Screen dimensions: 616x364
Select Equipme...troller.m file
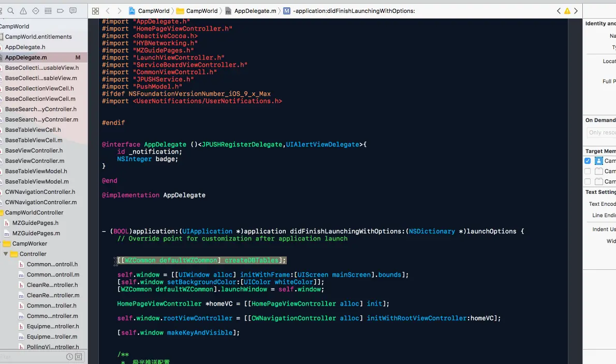[52, 337]
